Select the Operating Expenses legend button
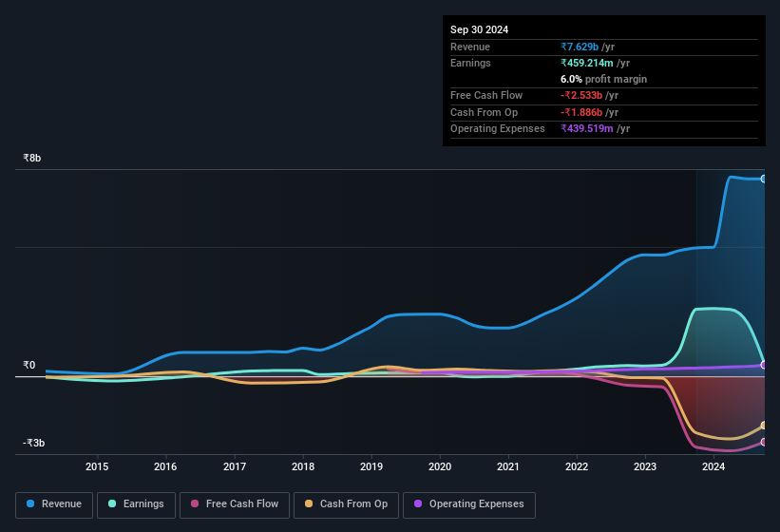Viewport: 780px width, 532px height. click(x=468, y=504)
